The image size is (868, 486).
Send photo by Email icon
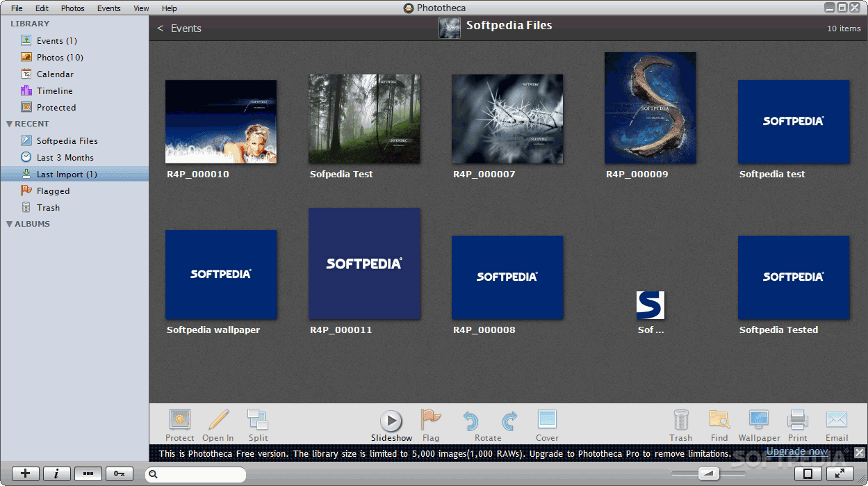[837, 420]
